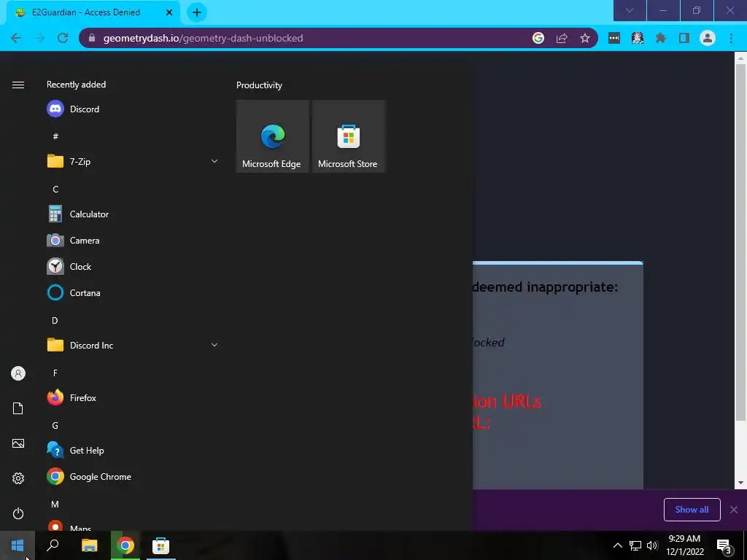Open the Microsoft Store tile
The width and height of the screenshot is (747, 560).
348,136
